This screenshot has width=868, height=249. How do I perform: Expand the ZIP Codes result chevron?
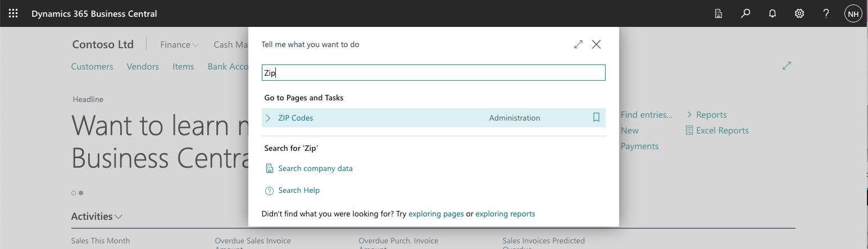coord(268,118)
